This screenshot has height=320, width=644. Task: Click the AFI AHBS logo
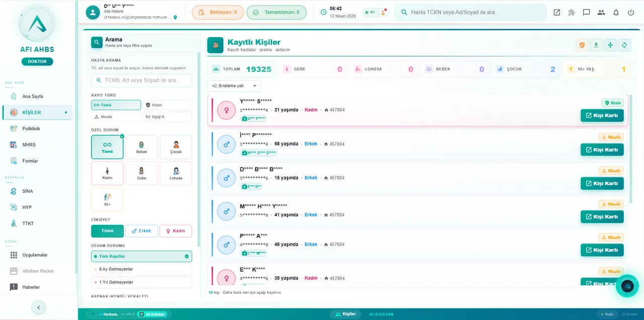coord(37,24)
